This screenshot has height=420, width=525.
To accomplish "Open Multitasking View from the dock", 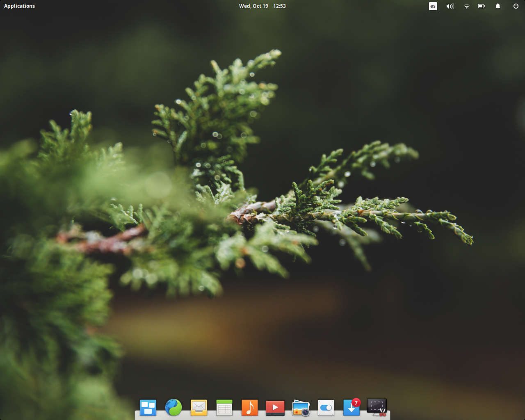I will [148, 408].
